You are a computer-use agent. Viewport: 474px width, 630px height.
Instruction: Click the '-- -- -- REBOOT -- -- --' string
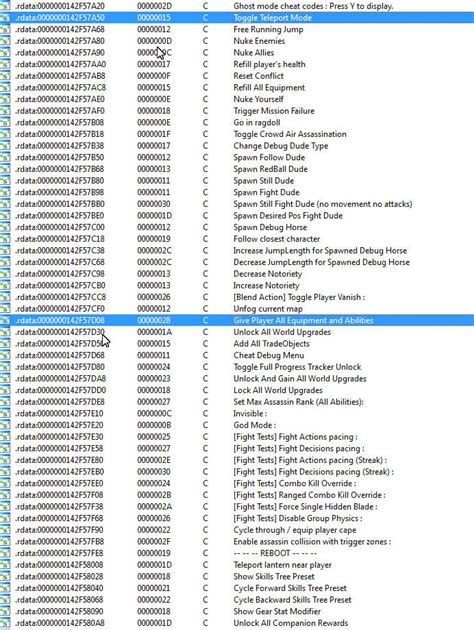pyautogui.click(x=275, y=554)
